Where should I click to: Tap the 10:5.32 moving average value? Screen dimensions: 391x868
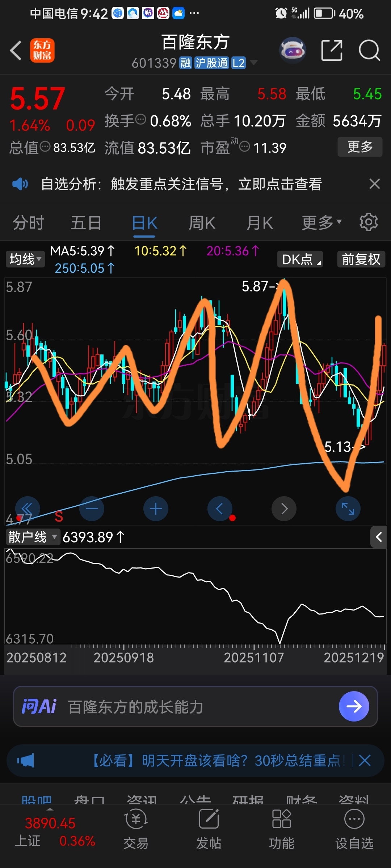click(160, 251)
